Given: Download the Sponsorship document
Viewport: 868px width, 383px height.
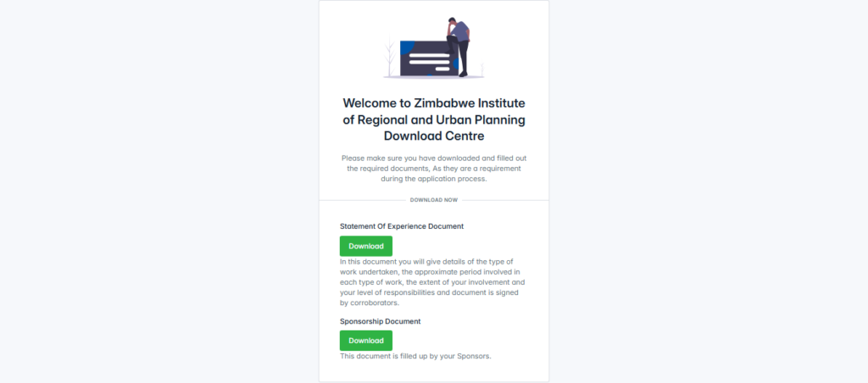Looking at the screenshot, I should (366, 341).
